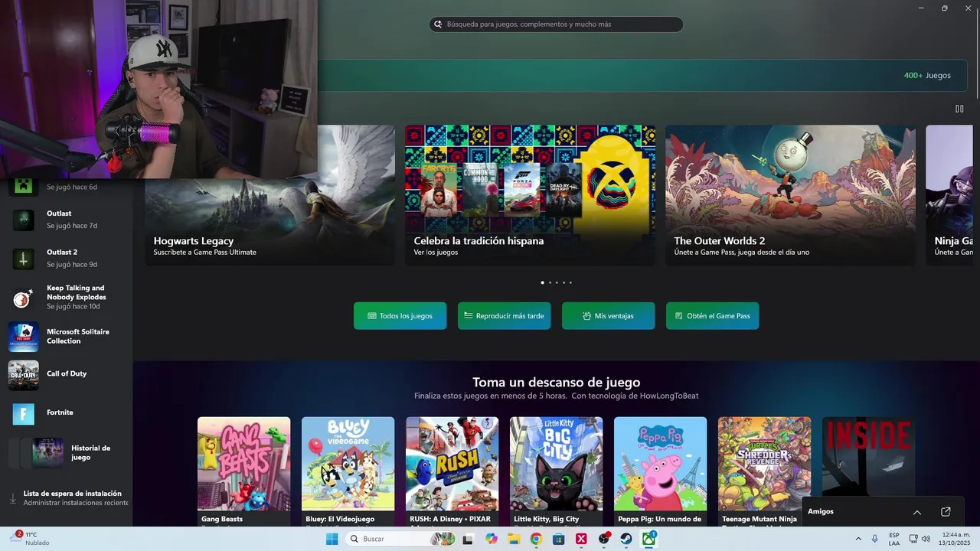Screen dimensions: 980x551
Task: Click the 'Toma un descanso de juego' heading
Action: [556, 383]
